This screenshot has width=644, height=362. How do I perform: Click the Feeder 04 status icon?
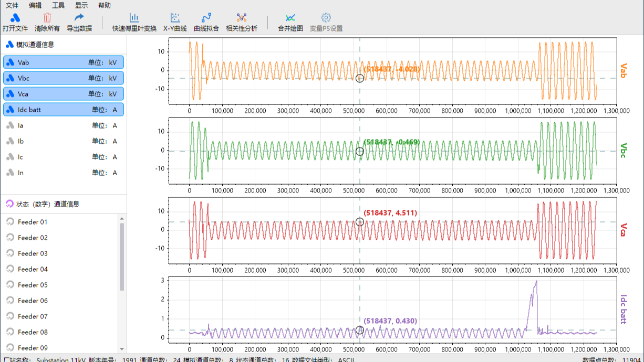point(10,269)
